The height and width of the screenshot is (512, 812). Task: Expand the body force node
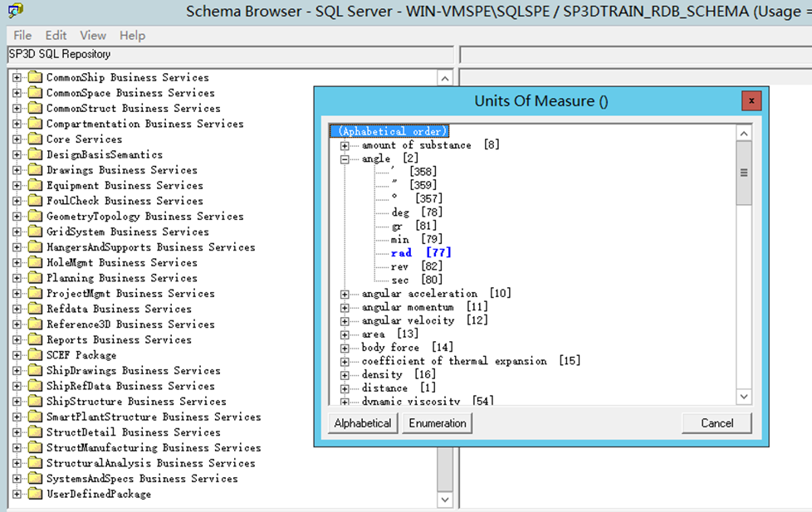click(x=345, y=348)
